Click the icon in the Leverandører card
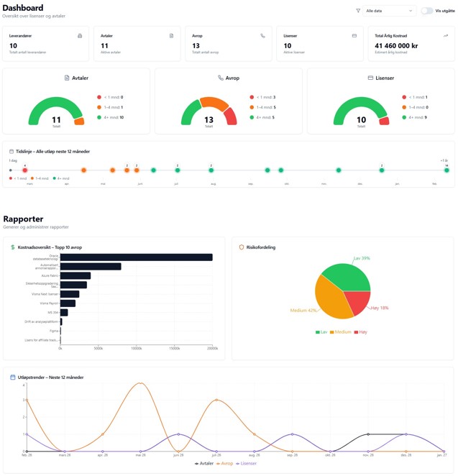Image resolution: width=458 pixels, height=476 pixels. pos(80,36)
